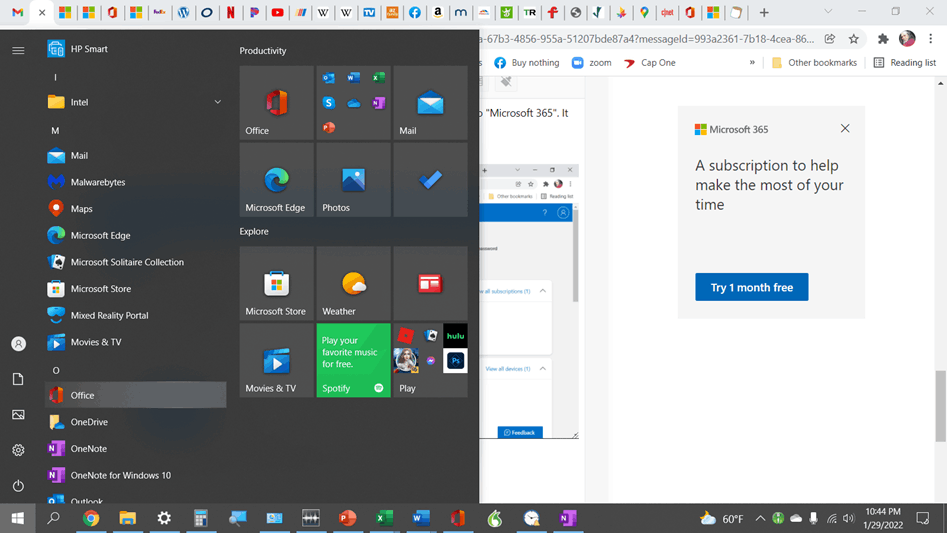947x533 pixels.
Task: Open the Movies & TV tile
Action: 277,360
